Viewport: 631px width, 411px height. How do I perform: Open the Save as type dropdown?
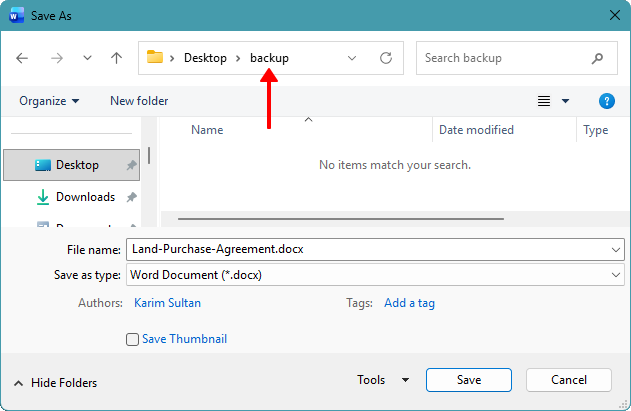tap(375, 275)
